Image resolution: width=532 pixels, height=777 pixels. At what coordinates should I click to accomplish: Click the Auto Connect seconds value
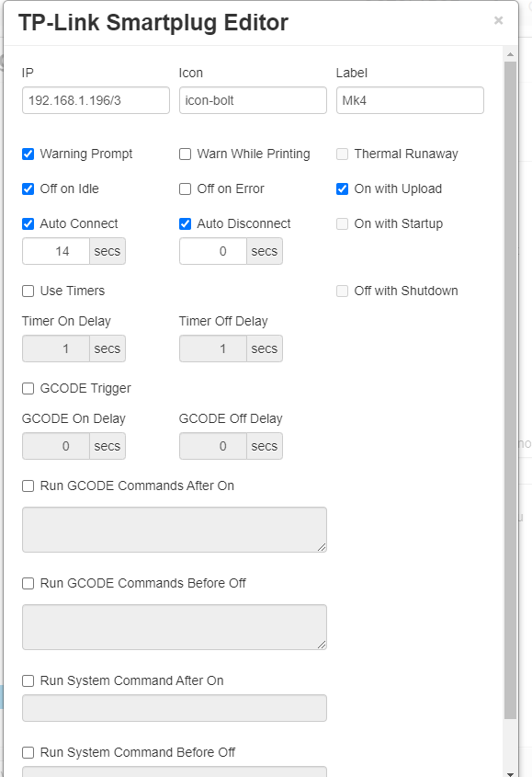[55, 251]
